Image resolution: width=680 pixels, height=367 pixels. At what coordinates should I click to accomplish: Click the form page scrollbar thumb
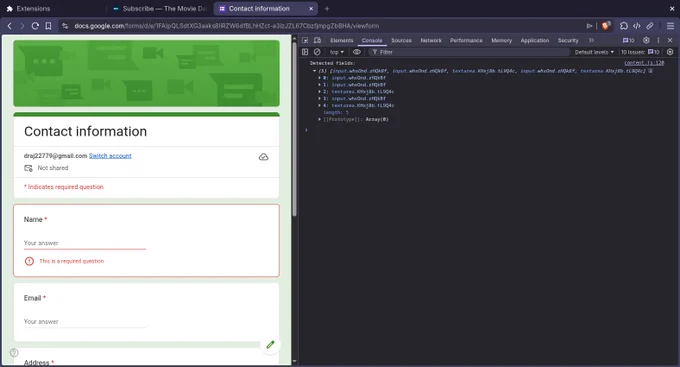[295, 129]
